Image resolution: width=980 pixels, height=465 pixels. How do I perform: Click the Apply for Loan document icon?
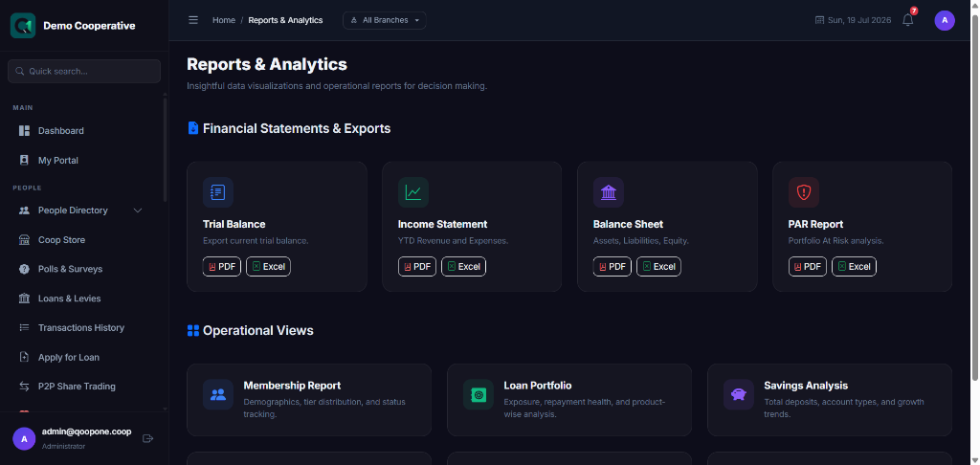click(24, 358)
